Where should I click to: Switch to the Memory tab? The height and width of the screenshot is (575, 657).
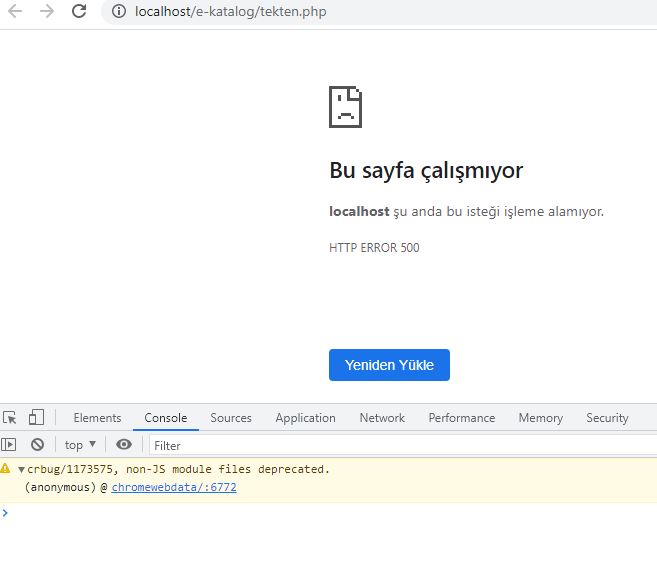(541, 418)
